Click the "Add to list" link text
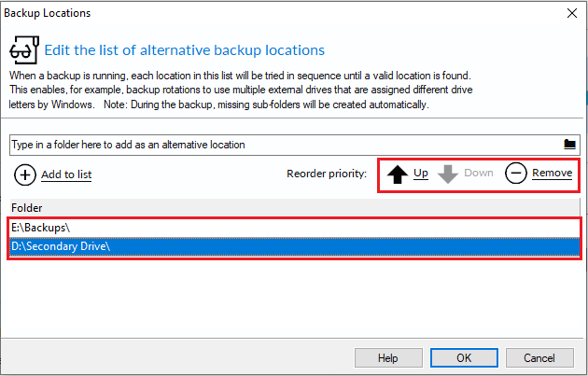This screenshot has height=376, width=588. pos(66,174)
